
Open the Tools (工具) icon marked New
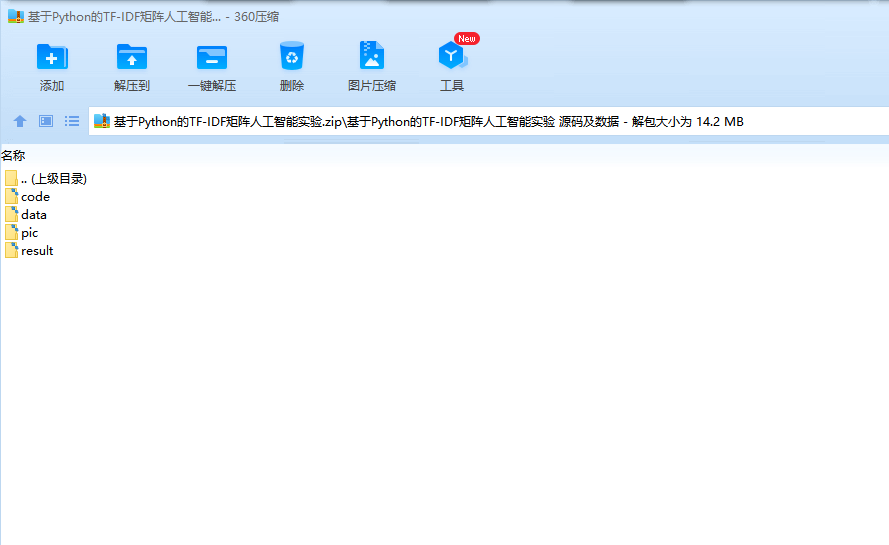tap(452, 55)
